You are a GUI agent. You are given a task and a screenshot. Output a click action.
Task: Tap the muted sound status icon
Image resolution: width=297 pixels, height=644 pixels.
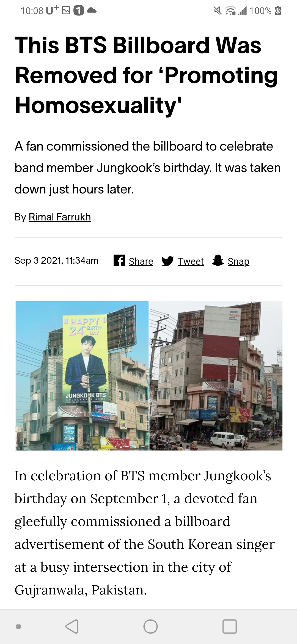coord(218,11)
